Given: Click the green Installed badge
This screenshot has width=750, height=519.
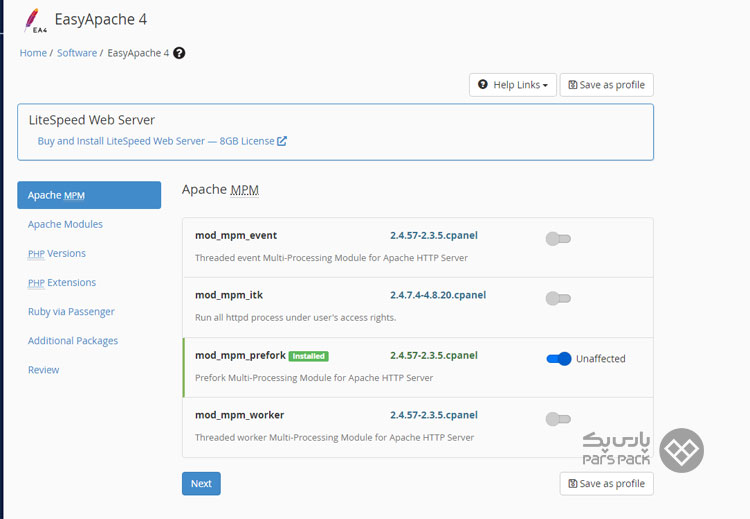Looking at the screenshot, I should pos(309,356).
